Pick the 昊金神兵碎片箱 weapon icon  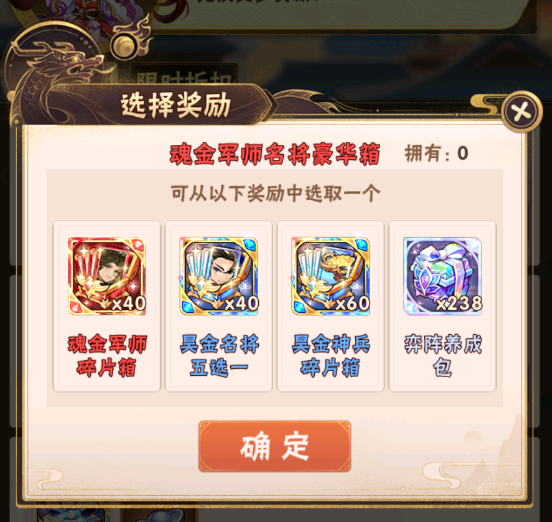click(x=331, y=276)
